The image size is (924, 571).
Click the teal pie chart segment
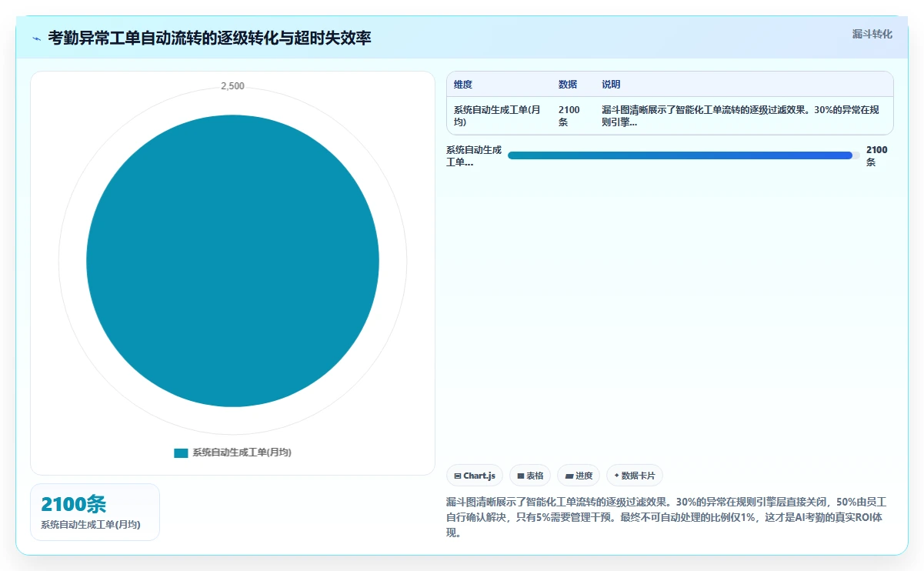232,261
